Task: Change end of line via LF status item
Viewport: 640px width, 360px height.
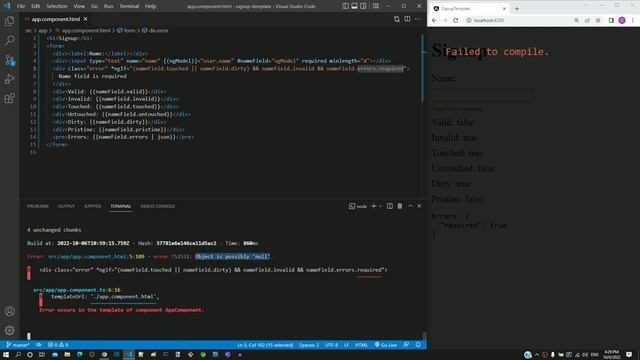Action: coord(346,345)
